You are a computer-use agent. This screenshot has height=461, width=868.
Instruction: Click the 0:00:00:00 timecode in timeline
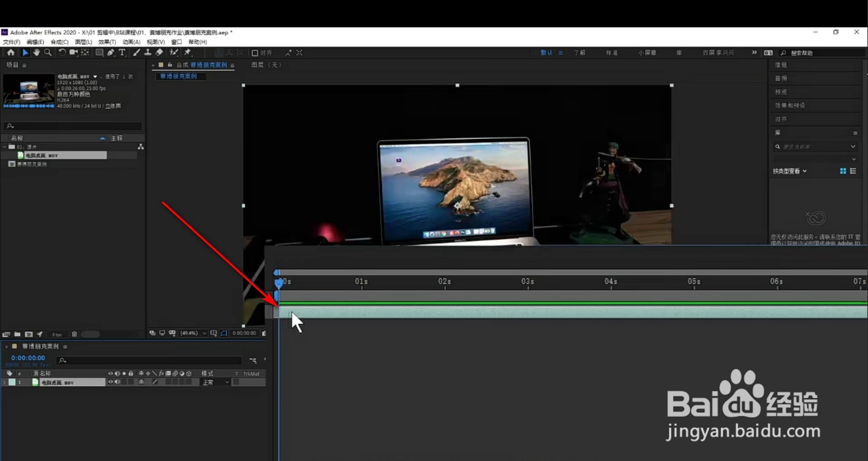click(x=28, y=358)
